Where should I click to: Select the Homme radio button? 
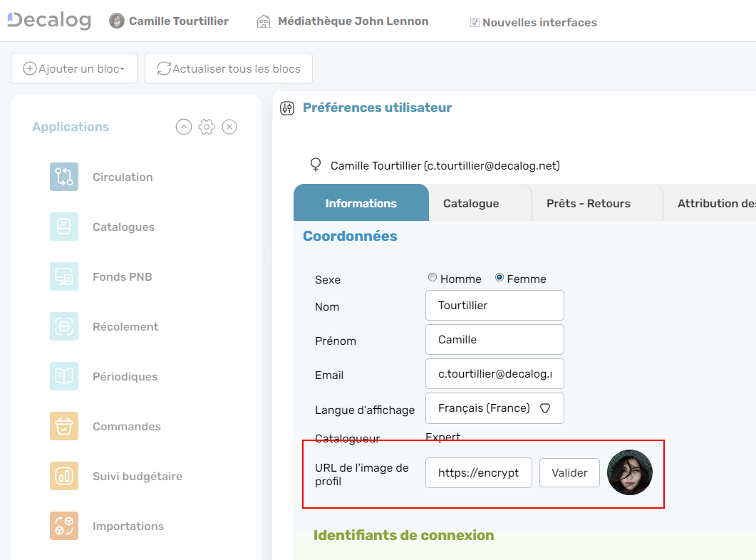[x=433, y=279]
